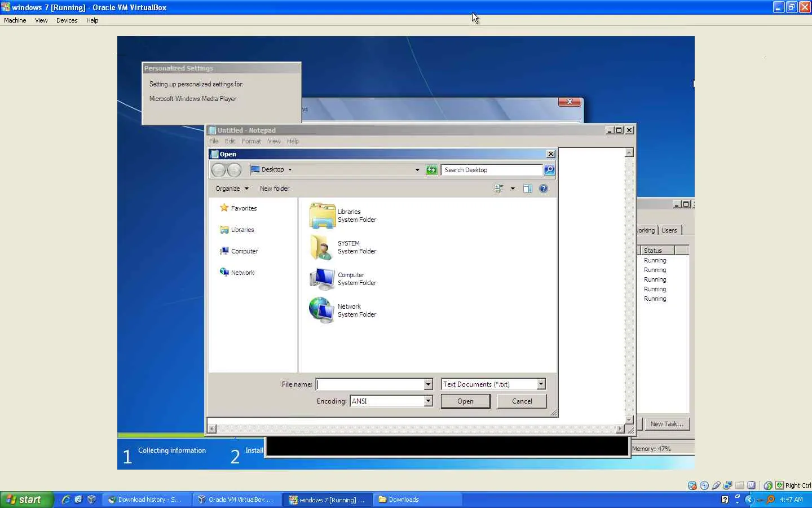Click the Search Desktop field

pyautogui.click(x=492, y=170)
